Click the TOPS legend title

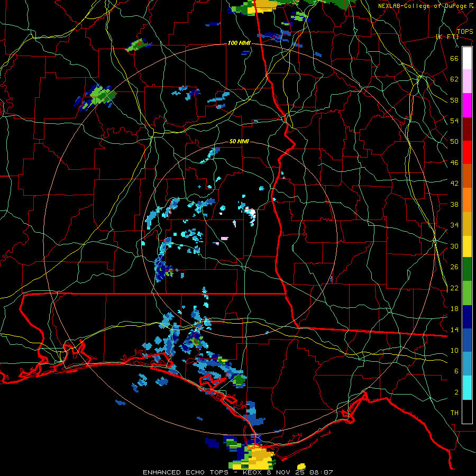[x=465, y=32]
